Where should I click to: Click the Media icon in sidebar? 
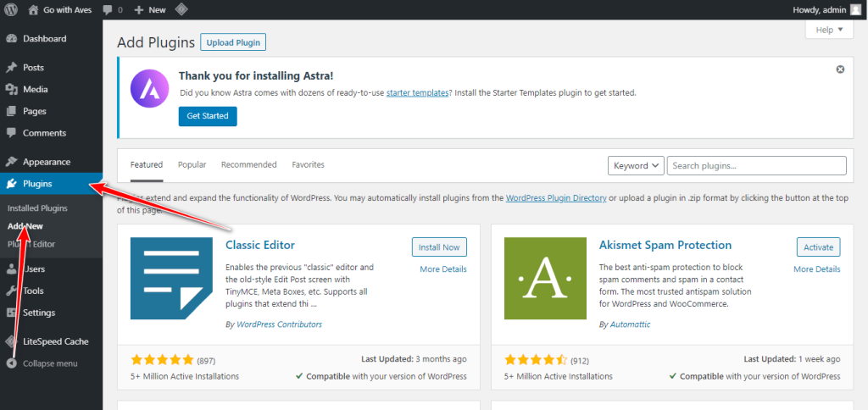point(11,90)
